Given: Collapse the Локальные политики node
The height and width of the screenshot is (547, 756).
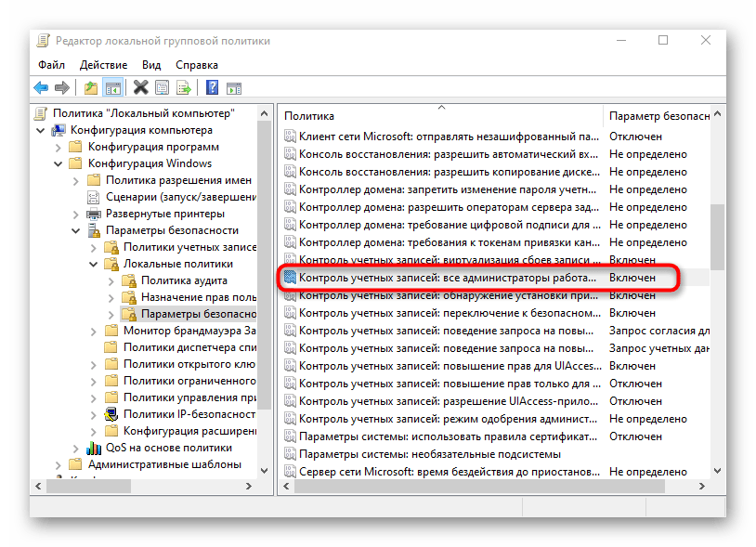Looking at the screenshot, I should coord(93,264).
